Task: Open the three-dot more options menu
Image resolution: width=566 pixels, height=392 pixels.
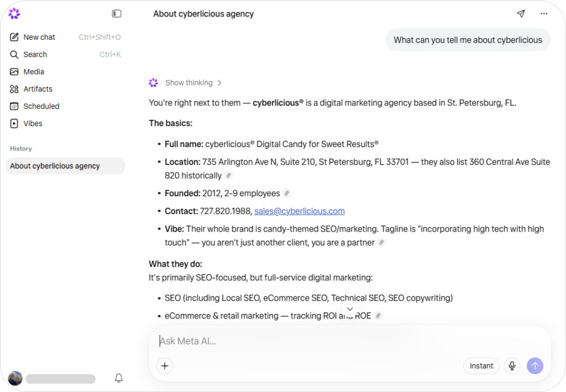Action: click(544, 14)
